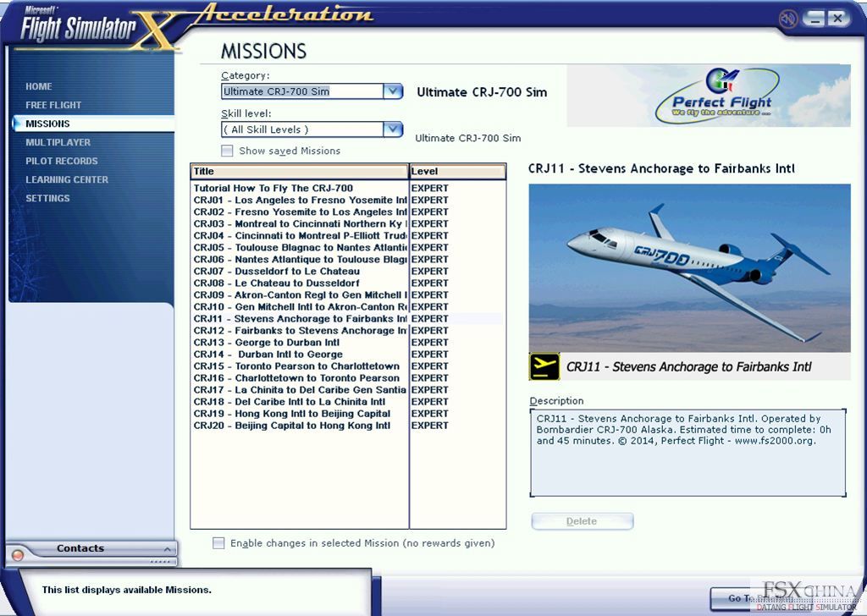This screenshot has height=616, width=867.
Task: Click the All Skill Levels field
Action: pos(302,129)
